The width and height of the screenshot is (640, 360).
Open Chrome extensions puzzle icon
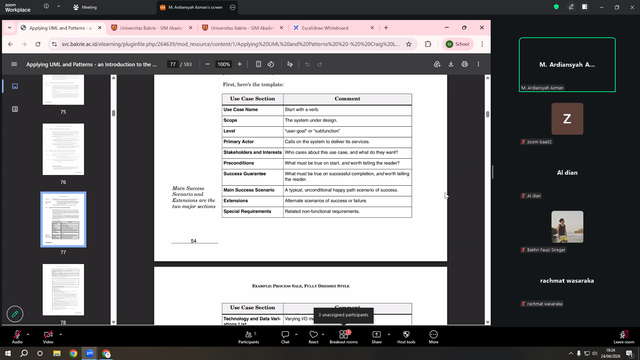pyautogui.click(x=428, y=44)
